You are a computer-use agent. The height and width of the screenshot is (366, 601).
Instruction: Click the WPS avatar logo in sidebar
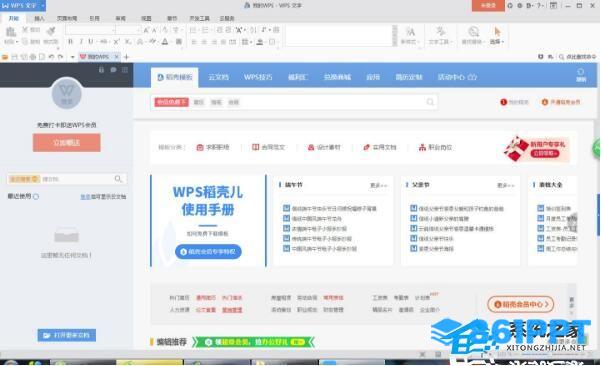point(66,94)
